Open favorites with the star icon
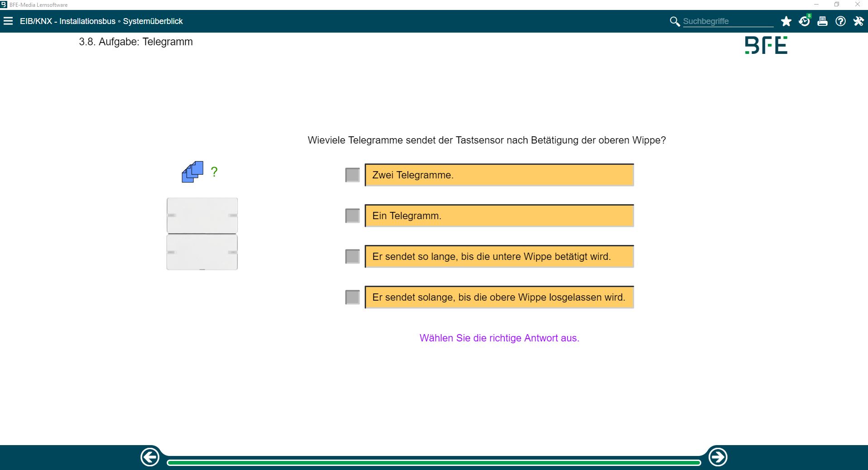868x470 pixels. point(786,21)
